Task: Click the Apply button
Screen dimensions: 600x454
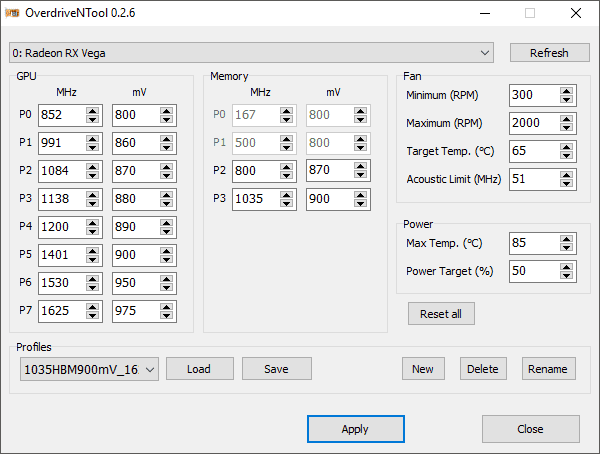Action: click(355, 429)
